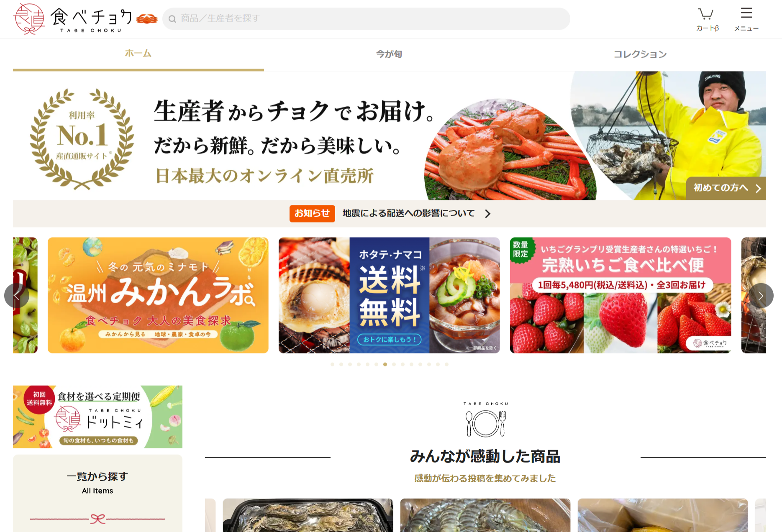Open the 温州みかんラボ banner
Screen dimensions: 782x532
pyautogui.click(x=158, y=295)
